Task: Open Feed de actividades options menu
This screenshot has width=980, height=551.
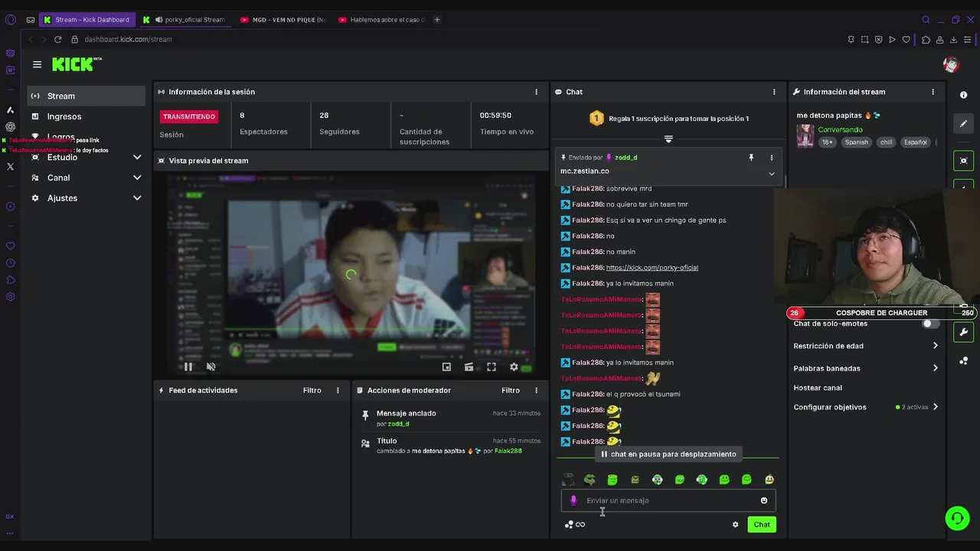Action: pos(338,390)
